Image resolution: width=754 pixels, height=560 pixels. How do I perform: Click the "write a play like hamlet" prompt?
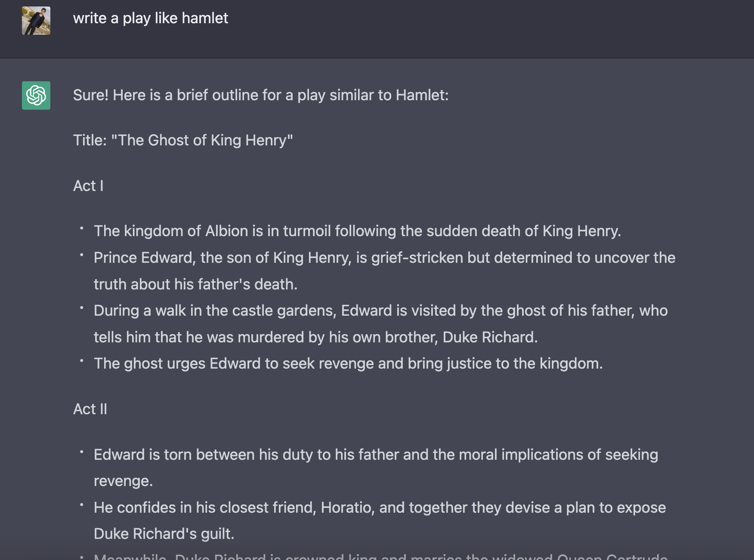pyautogui.click(x=151, y=18)
